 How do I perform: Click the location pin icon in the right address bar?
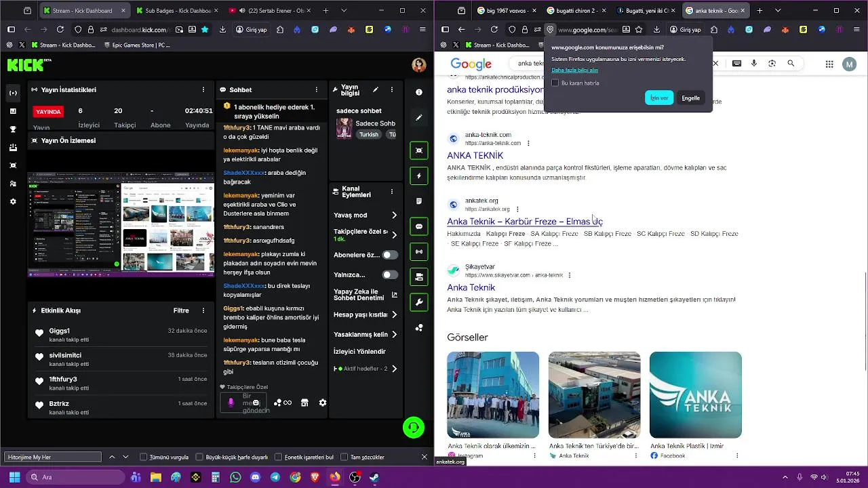pos(550,29)
